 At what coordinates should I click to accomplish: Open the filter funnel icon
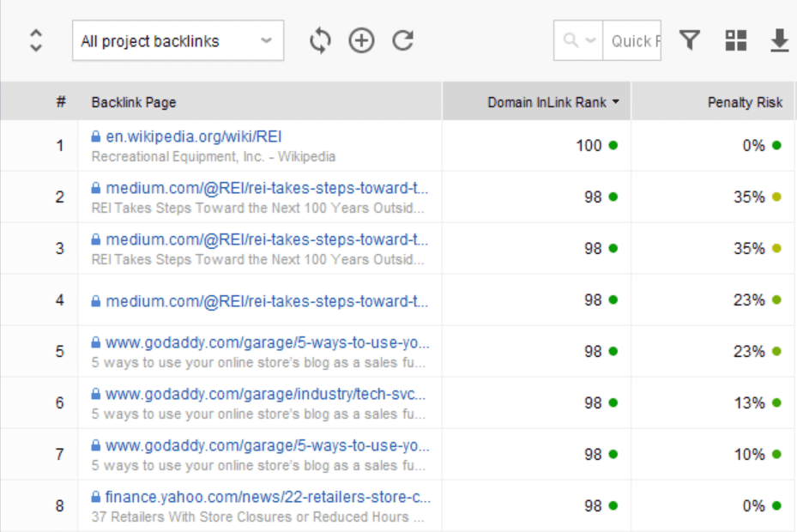click(x=690, y=40)
